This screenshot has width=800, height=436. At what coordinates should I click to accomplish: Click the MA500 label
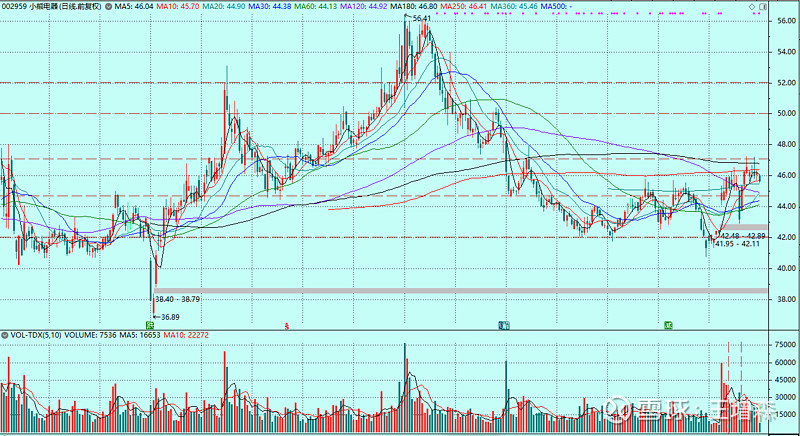tap(556, 7)
